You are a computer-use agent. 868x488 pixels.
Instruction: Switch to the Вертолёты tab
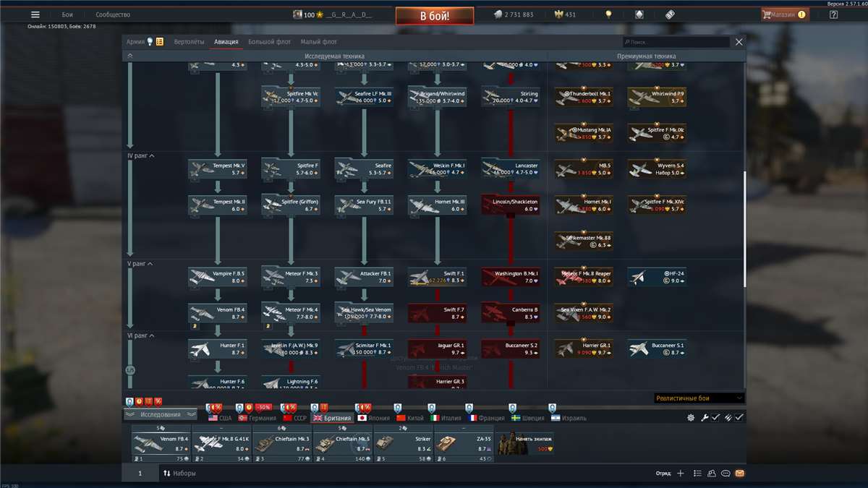(x=189, y=42)
